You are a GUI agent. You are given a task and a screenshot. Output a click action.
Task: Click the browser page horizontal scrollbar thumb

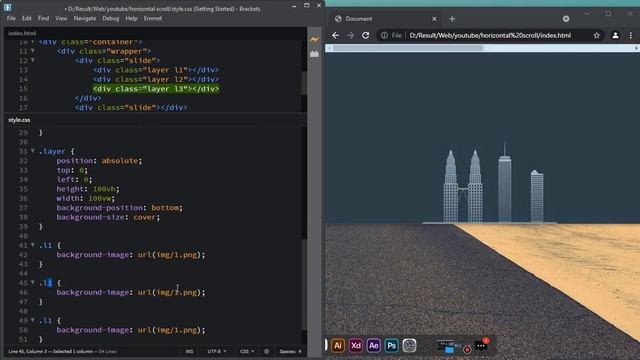[408, 48]
